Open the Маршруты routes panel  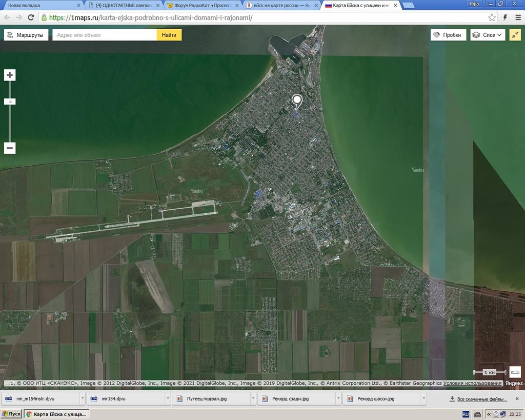[26, 35]
